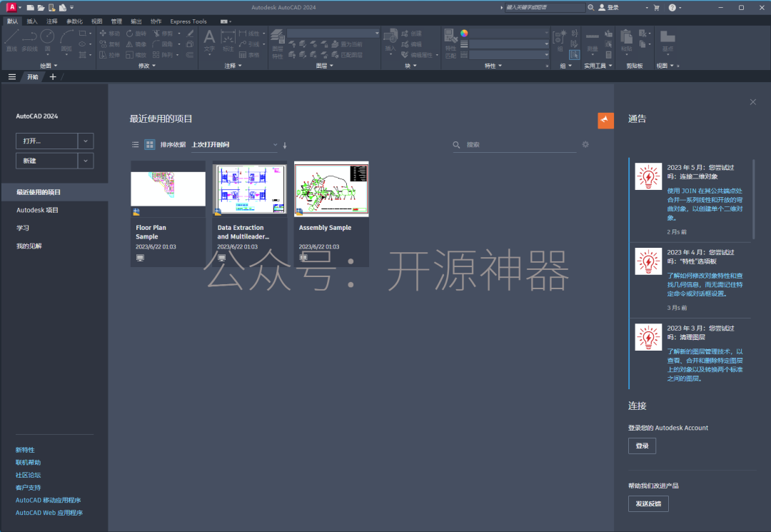Click the 缩放 (Scale) tool
The width and height of the screenshot is (771, 532).
(136, 55)
